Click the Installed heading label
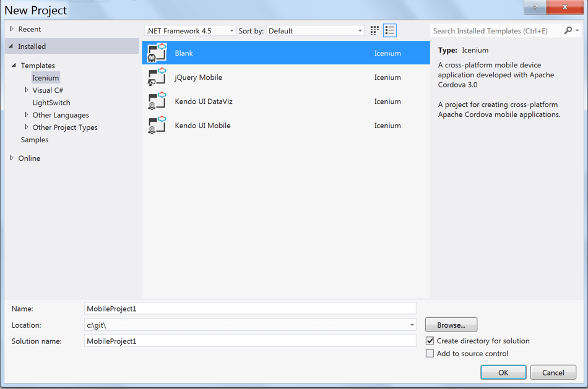 coord(32,46)
